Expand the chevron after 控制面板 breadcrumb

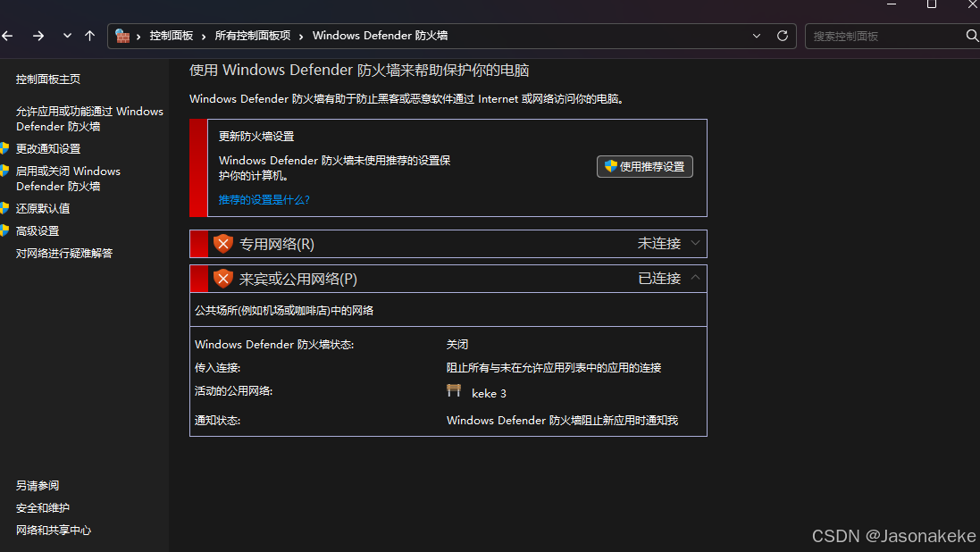tap(204, 37)
